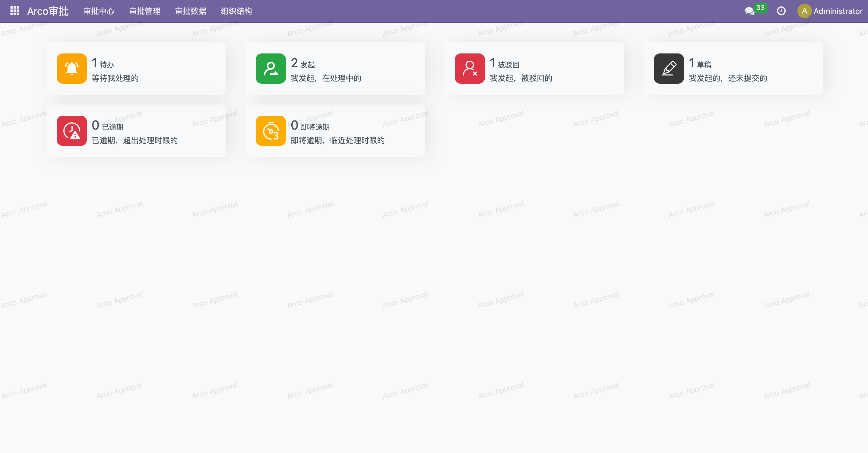
Task: Click the Administrator avatar circle
Action: [804, 11]
